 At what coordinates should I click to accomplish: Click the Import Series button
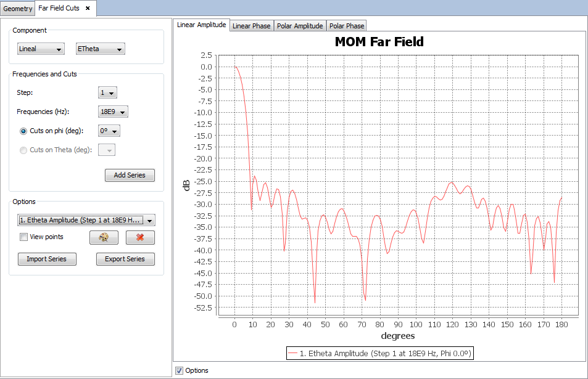coord(47,259)
